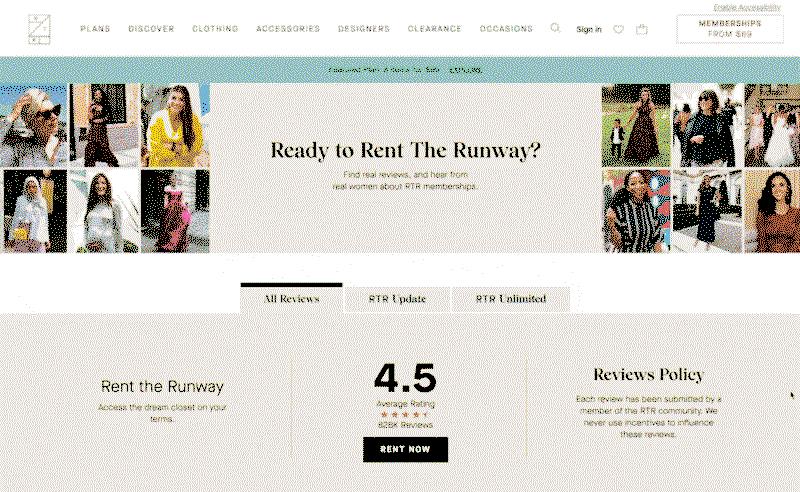Open the yellow sweater woman photo

175,126
